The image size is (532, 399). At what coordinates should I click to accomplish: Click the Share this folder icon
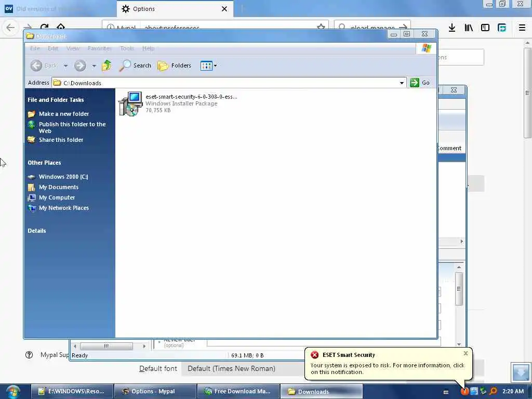point(32,139)
